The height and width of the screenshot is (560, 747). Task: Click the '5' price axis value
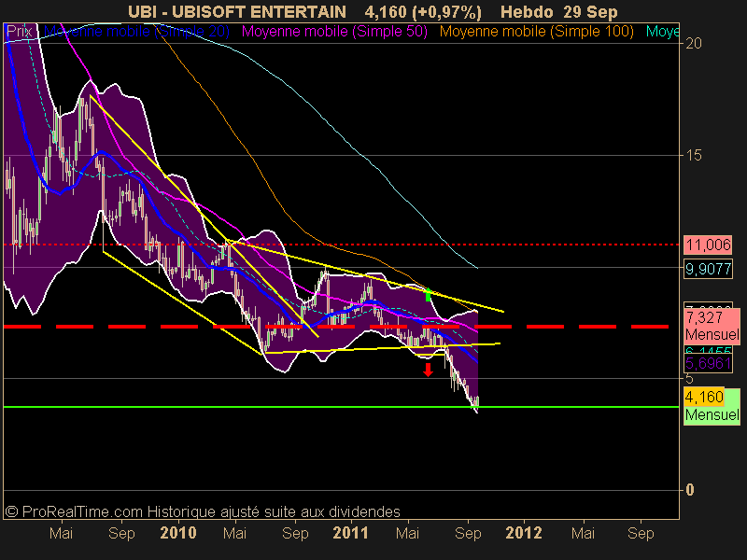(689, 379)
